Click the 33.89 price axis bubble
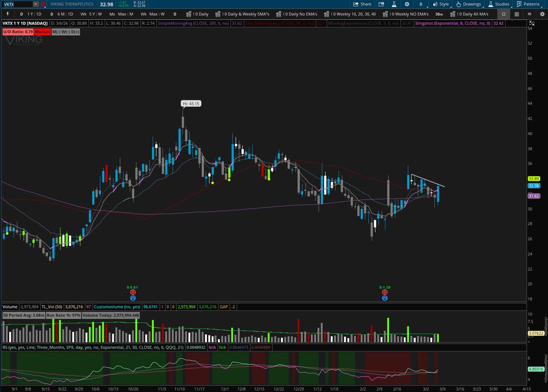The height and width of the screenshot is (392, 548). tap(534, 178)
